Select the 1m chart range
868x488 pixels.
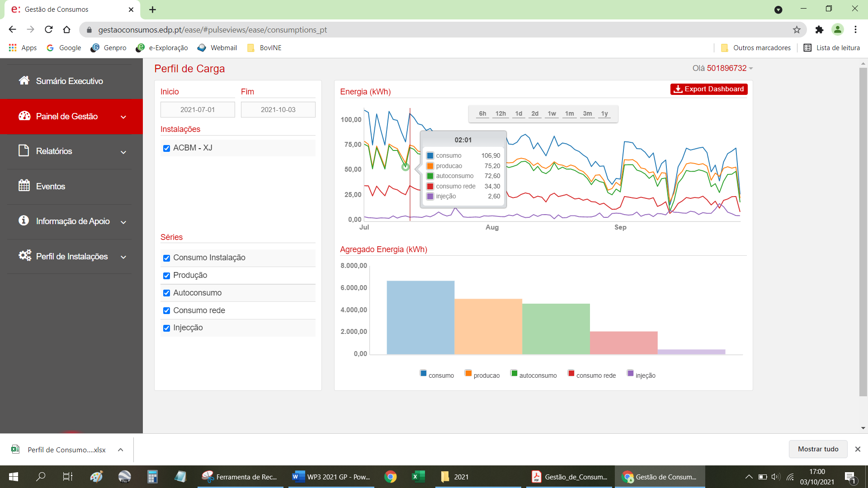(569, 114)
